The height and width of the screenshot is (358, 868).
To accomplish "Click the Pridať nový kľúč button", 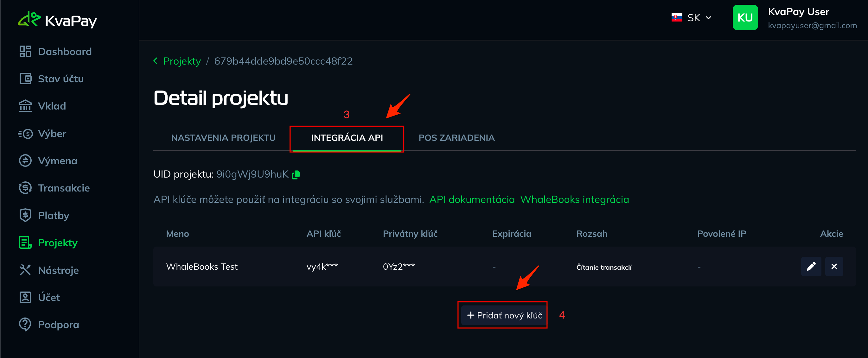I will click(504, 315).
